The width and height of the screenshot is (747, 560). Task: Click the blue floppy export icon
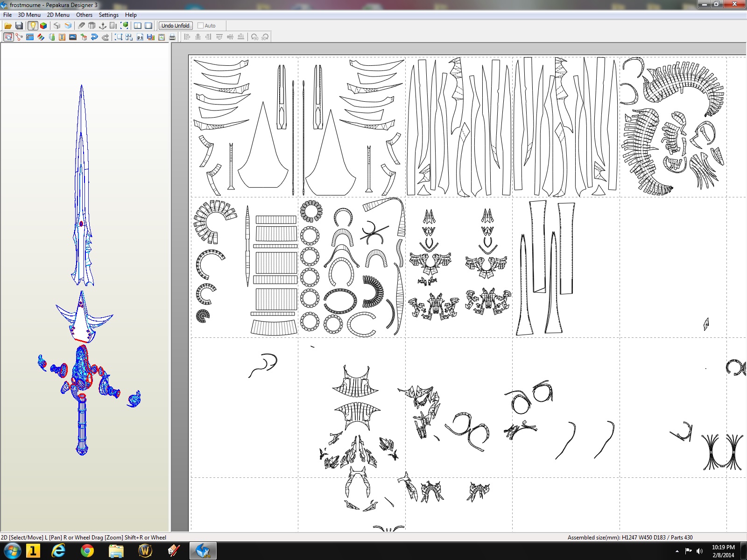tap(151, 37)
